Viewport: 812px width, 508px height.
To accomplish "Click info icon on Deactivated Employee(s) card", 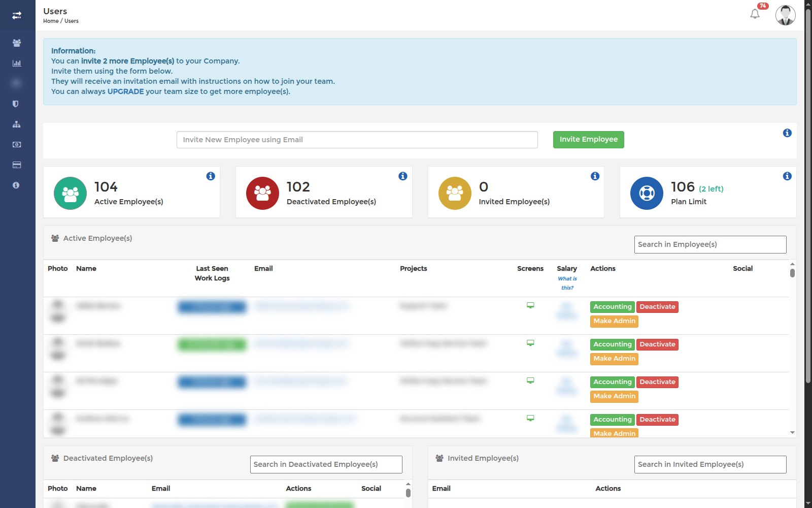I will point(403,176).
